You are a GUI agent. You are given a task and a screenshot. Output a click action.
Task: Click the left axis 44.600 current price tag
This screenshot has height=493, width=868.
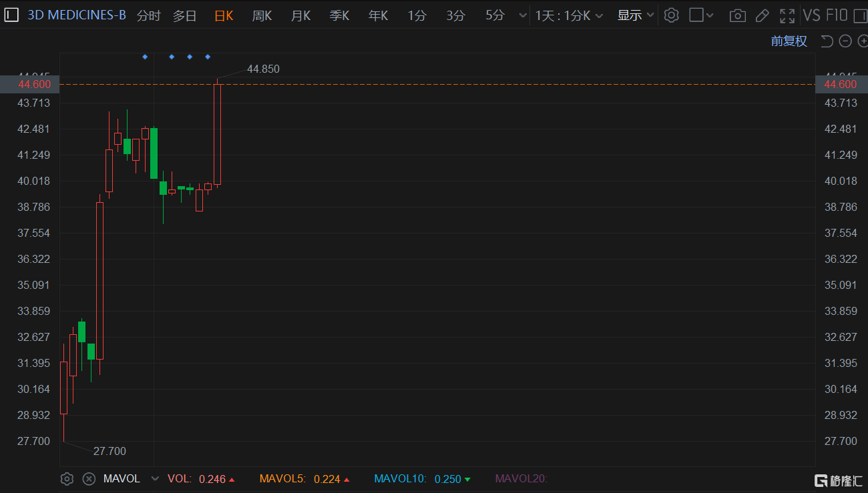coord(30,84)
